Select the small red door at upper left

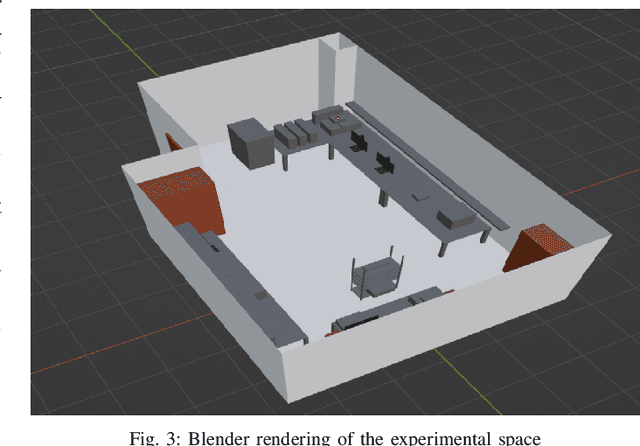(x=173, y=145)
